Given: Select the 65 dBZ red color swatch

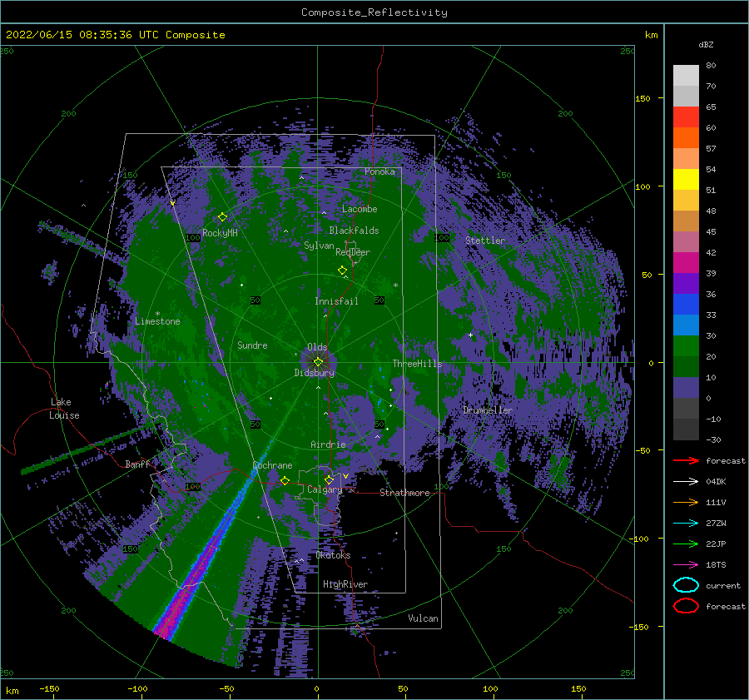Looking at the screenshot, I should click(686, 117).
